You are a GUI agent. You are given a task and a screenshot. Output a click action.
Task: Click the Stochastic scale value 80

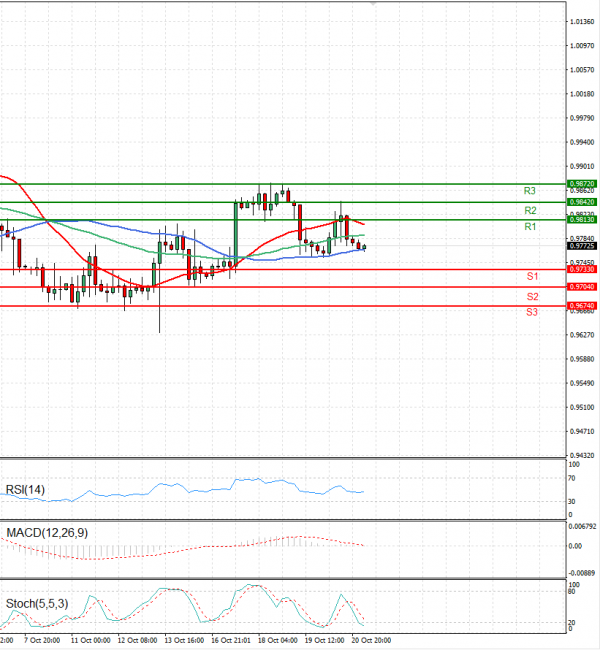[x=571, y=592]
